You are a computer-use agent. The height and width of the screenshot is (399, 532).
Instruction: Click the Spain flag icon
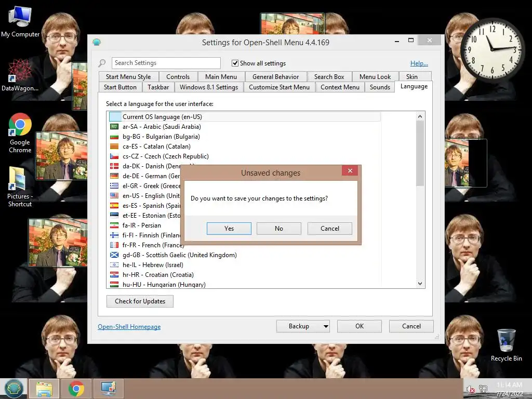pos(114,205)
